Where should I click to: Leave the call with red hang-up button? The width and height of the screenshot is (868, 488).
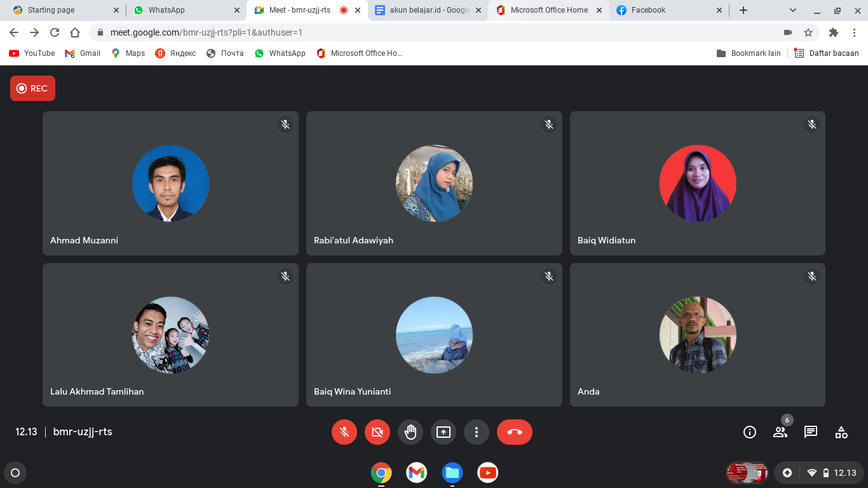point(514,432)
